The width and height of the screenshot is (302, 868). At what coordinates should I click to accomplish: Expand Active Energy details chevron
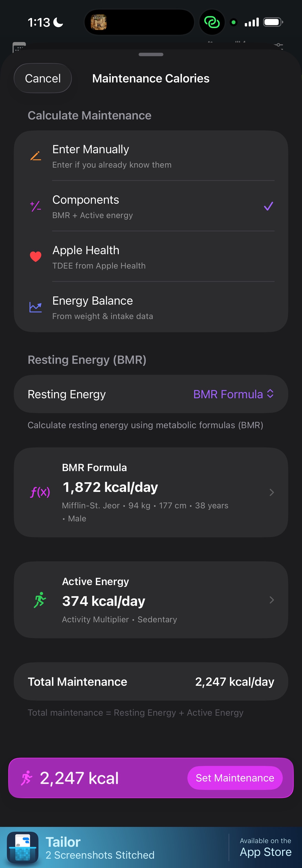272,600
